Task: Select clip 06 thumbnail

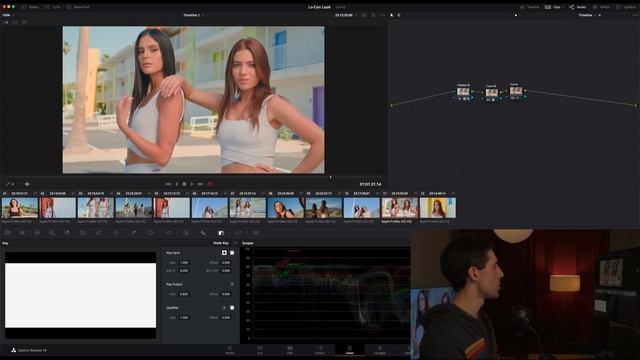Action: click(x=209, y=208)
